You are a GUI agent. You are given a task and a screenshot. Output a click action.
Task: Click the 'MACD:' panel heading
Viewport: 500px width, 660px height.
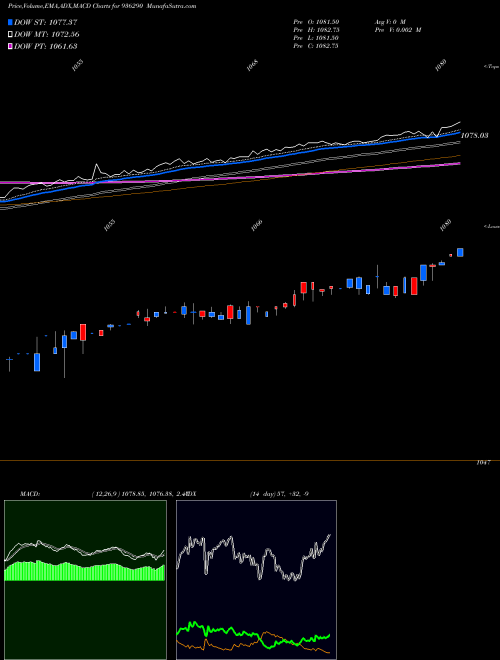pyautogui.click(x=30, y=493)
